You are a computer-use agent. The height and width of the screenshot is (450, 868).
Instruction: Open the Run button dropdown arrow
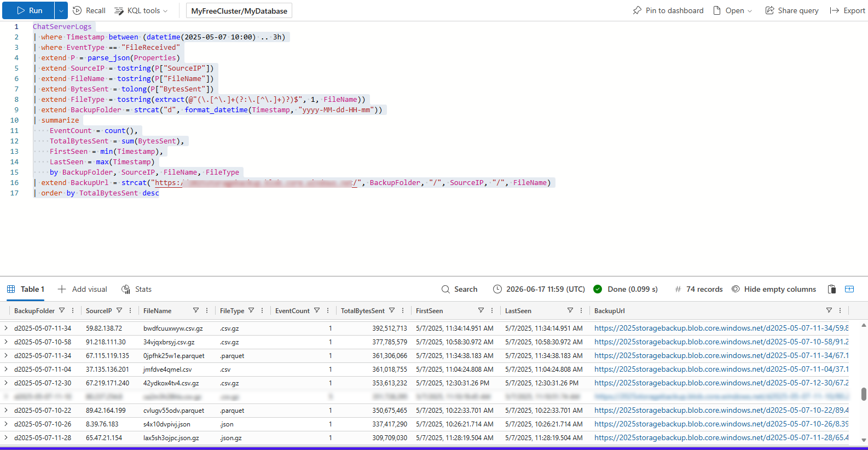coord(61,10)
